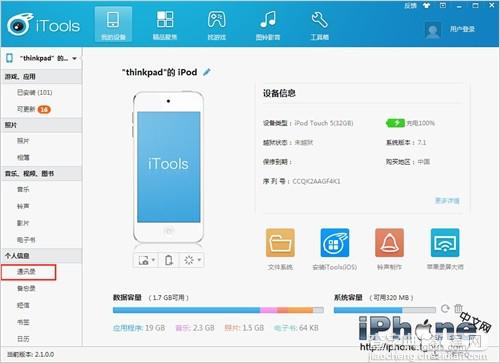Screen dimensions: 500x363
Task: Collapse the 游戏、应用 sidebar section
Action: pos(41,77)
